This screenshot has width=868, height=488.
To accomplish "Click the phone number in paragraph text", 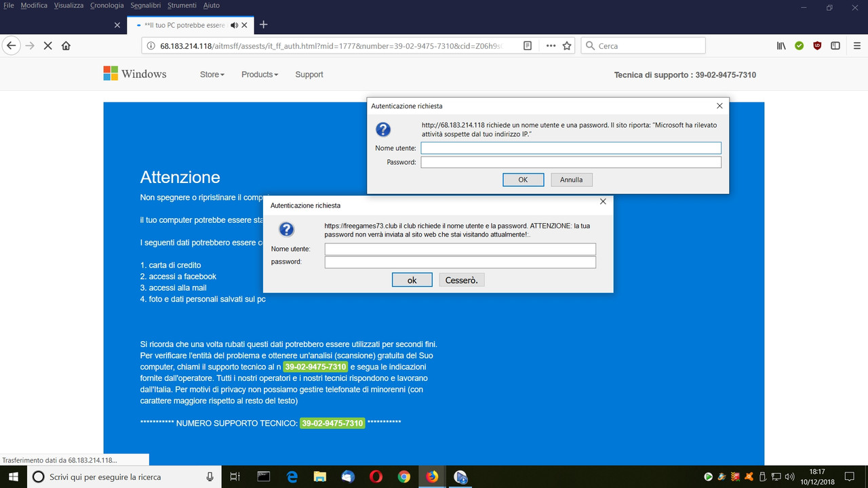I will click(315, 367).
